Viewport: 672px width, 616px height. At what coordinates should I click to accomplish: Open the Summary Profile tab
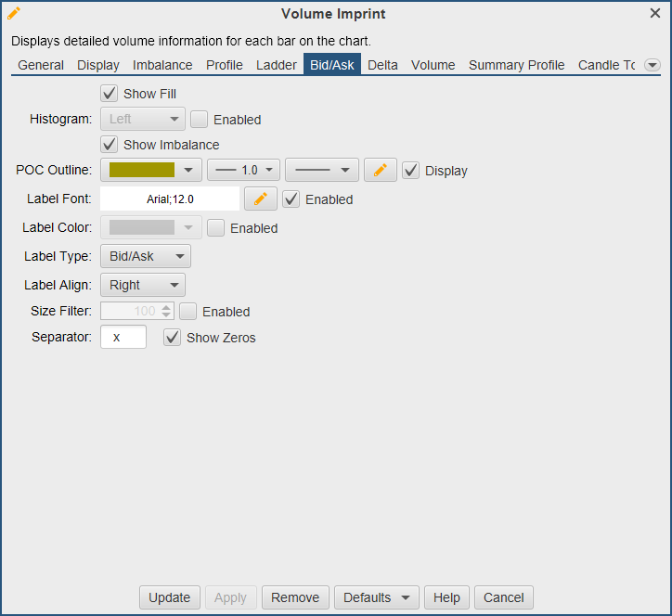pyautogui.click(x=516, y=65)
